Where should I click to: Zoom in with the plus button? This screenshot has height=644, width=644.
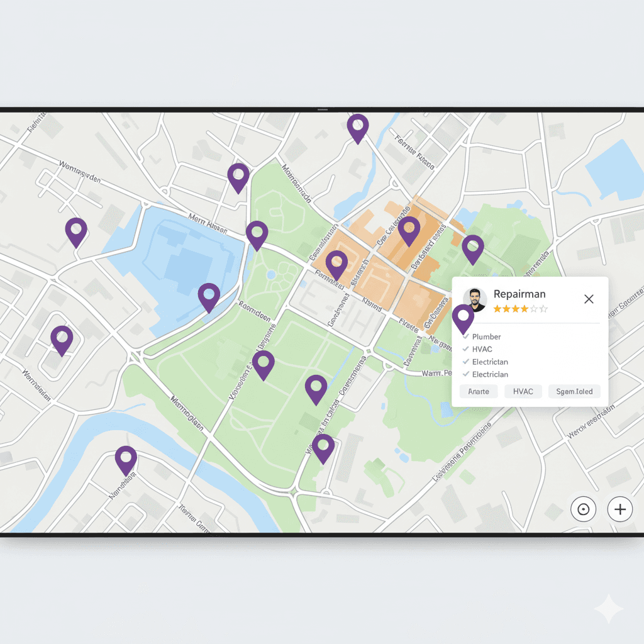click(620, 509)
